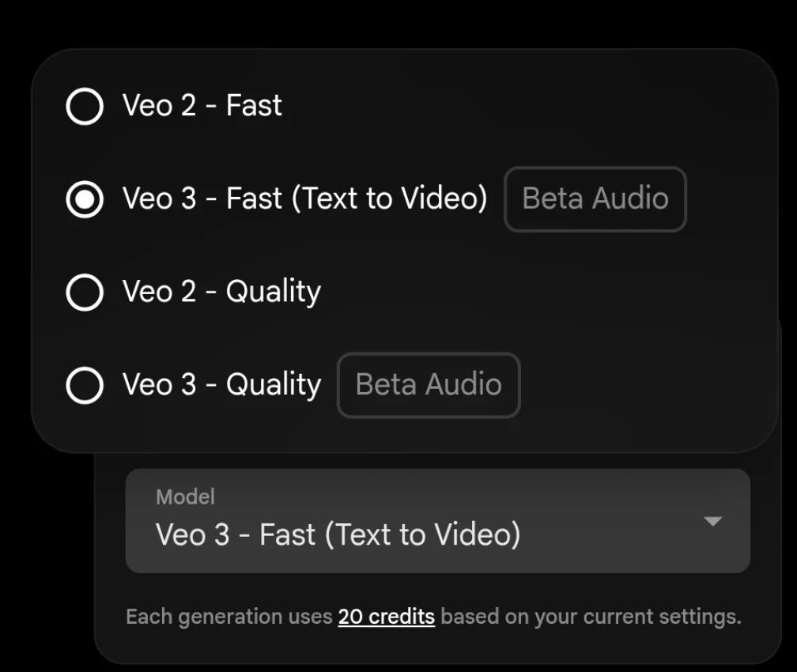Image resolution: width=797 pixels, height=672 pixels.
Task: Click Beta Audio badge beside Veo 3 - Quality
Action: pos(429,385)
